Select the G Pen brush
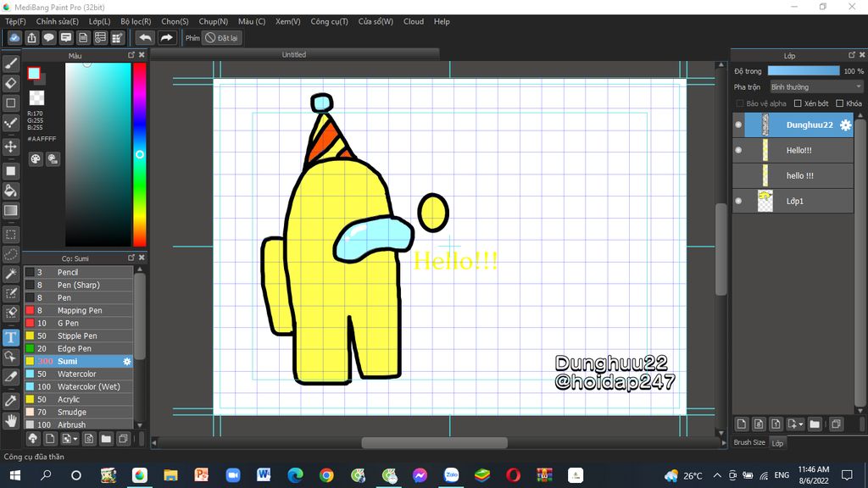The width and height of the screenshot is (868, 488). point(78,323)
